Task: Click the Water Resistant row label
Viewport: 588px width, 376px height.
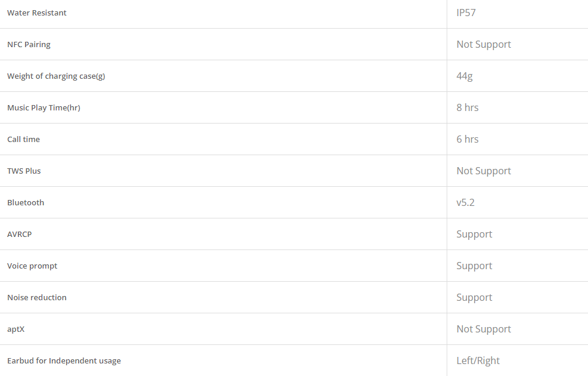Action: pos(37,13)
